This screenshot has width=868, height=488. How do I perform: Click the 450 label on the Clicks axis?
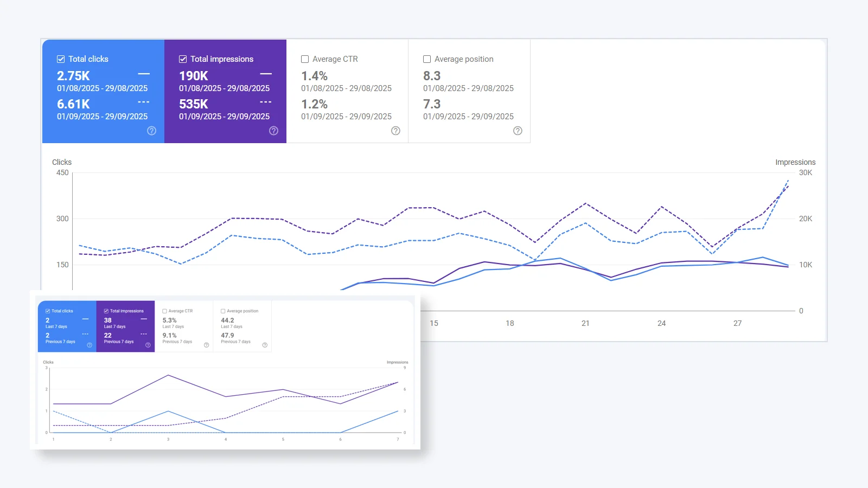tap(62, 173)
